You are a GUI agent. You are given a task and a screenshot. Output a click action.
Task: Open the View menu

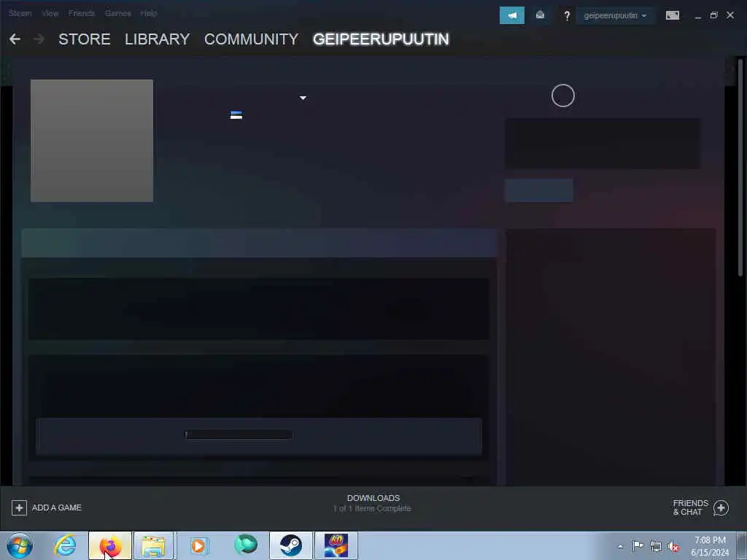coord(50,13)
